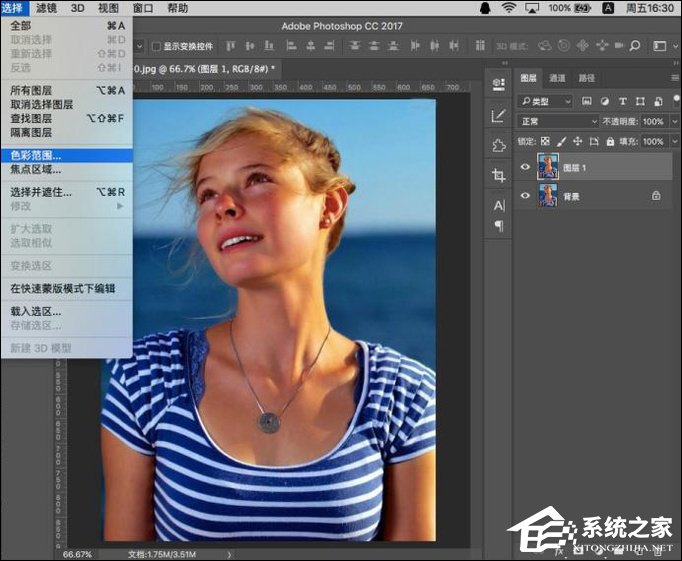The height and width of the screenshot is (561, 682).
Task: Toggle Background layer visibility eye
Action: 525,196
